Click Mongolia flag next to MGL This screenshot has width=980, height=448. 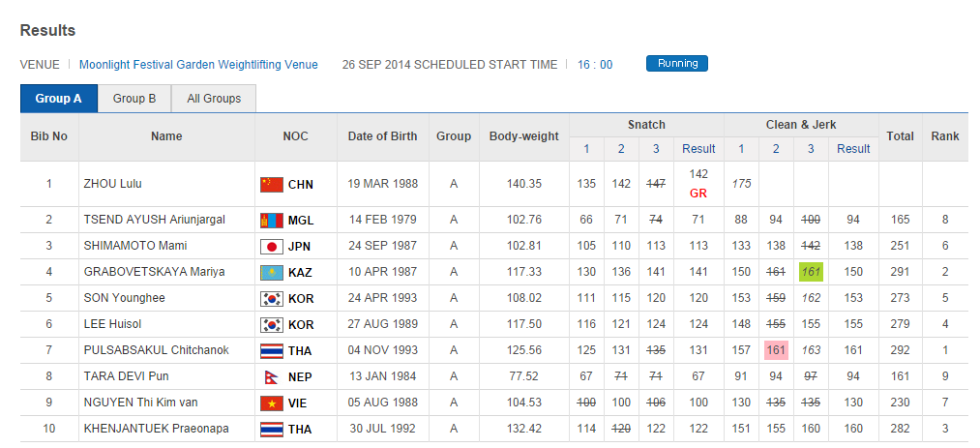[x=272, y=221]
